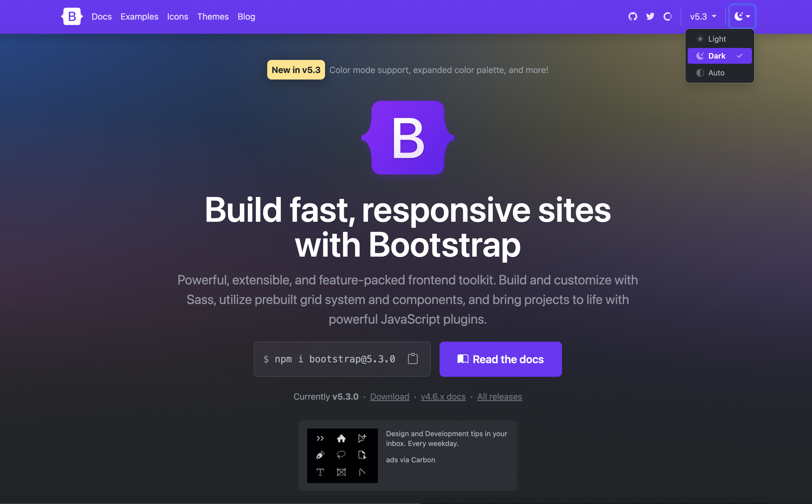The width and height of the screenshot is (812, 504).
Task: Click the Download link
Action: pos(389,396)
